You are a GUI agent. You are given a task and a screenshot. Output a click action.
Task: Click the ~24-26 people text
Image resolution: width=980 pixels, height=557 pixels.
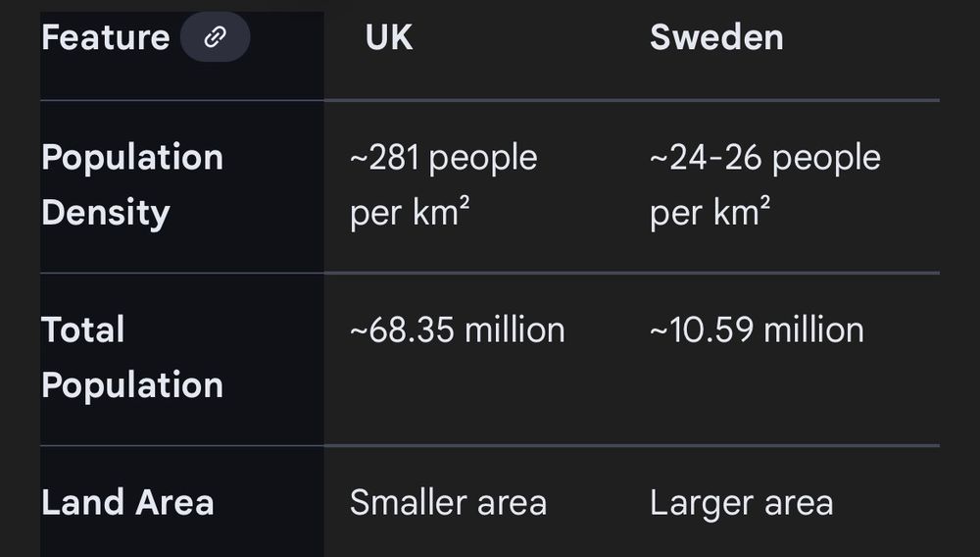(765, 158)
